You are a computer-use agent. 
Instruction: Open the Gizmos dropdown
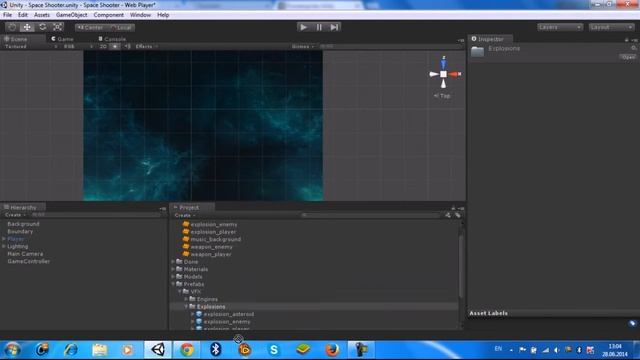(303, 47)
